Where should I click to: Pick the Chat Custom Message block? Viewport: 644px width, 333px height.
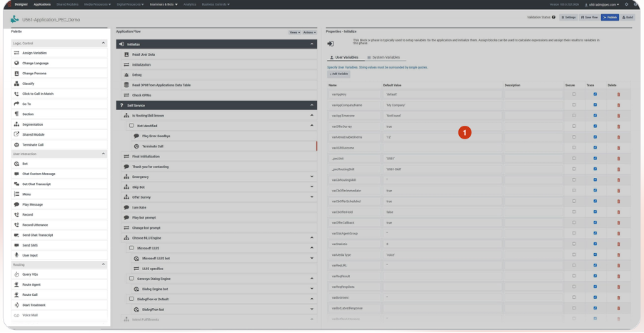[x=59, y=174]
